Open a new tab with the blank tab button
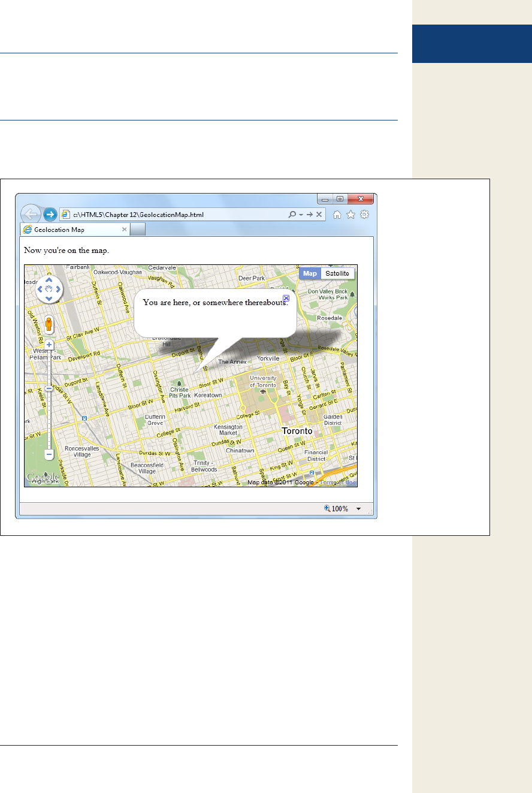This screenshot has width=532, height=793. (x=138, y=230)
